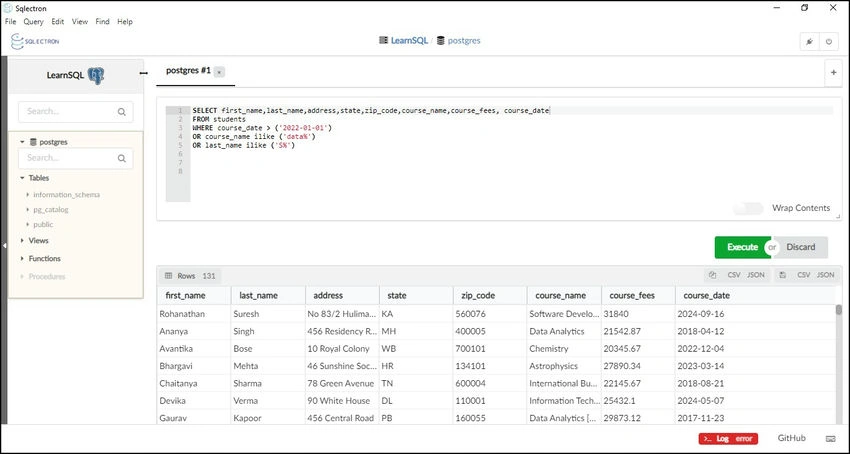Click the copy-to-clipboard icon above results

tap(713, 276)
